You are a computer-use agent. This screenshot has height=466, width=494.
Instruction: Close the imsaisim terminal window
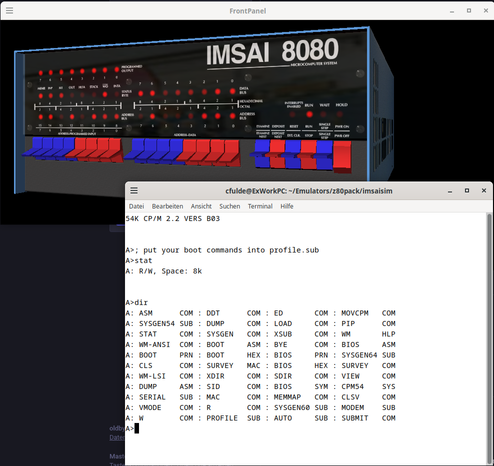(484, 191)
